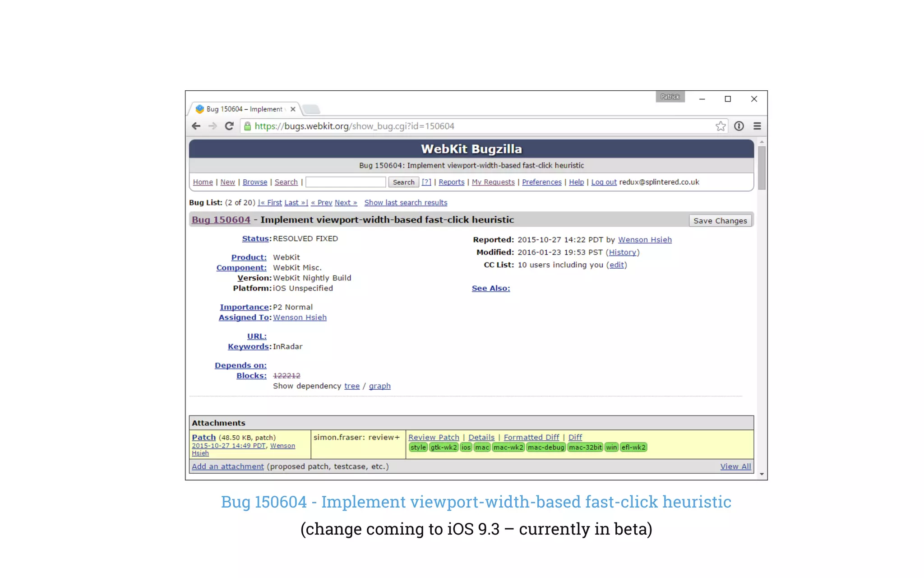924x578 pixels.
Task: Open the Reports link
Action: coord(451,182)
